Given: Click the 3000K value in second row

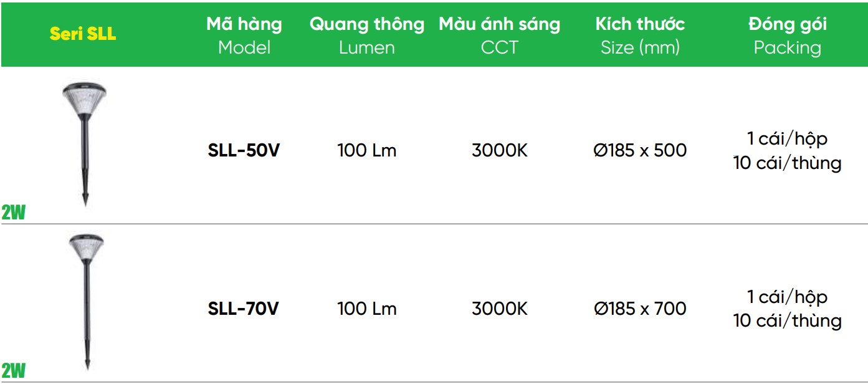Looking at the screenshot, I should click(499, 309).
